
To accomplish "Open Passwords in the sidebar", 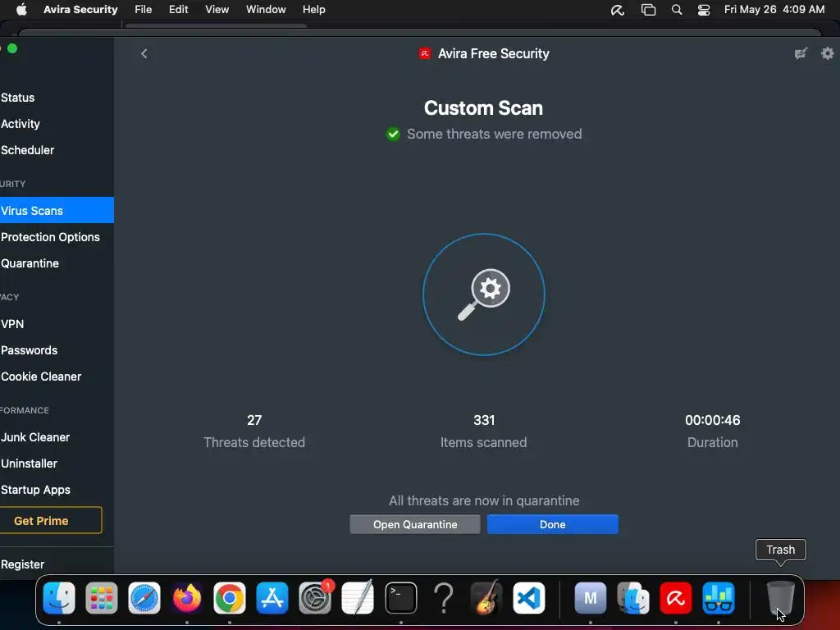I will point(29,349).
